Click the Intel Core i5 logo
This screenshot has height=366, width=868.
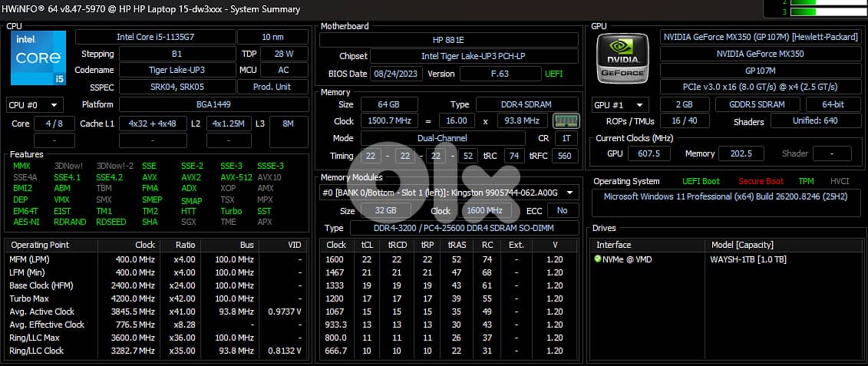(38, 58)
